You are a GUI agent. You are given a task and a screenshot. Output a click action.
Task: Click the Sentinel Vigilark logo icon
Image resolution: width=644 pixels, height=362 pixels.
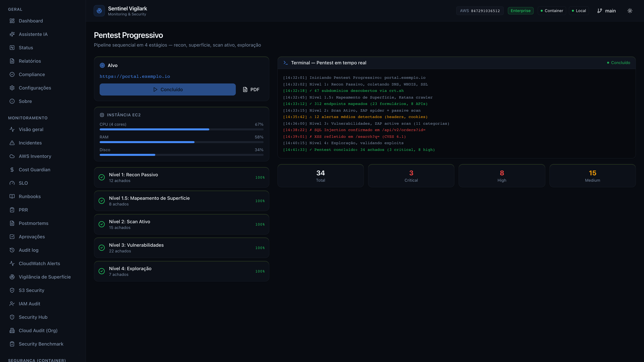coord(99,11)
